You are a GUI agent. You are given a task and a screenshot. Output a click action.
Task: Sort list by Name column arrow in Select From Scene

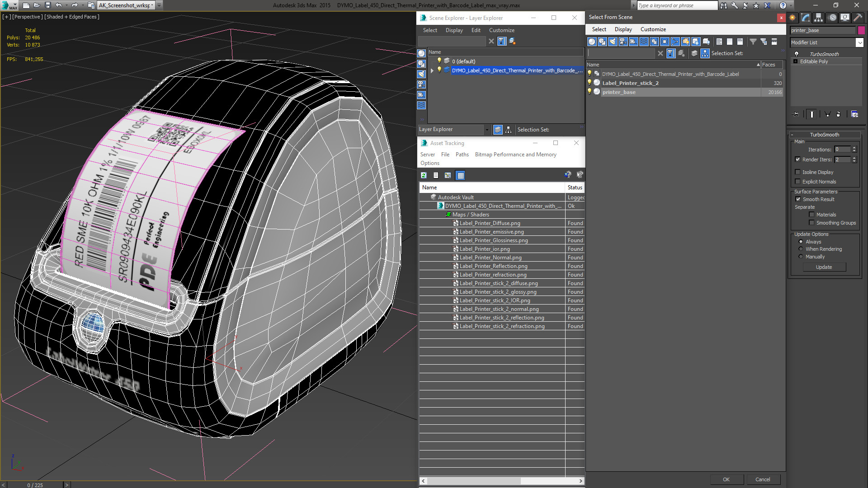click(x=758, y=65)
